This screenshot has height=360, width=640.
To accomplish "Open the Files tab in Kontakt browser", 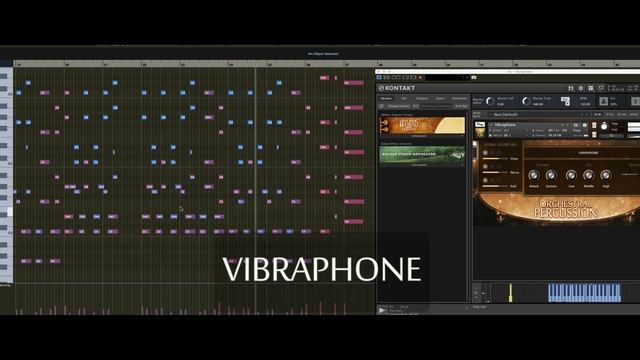I will point(404,98).
